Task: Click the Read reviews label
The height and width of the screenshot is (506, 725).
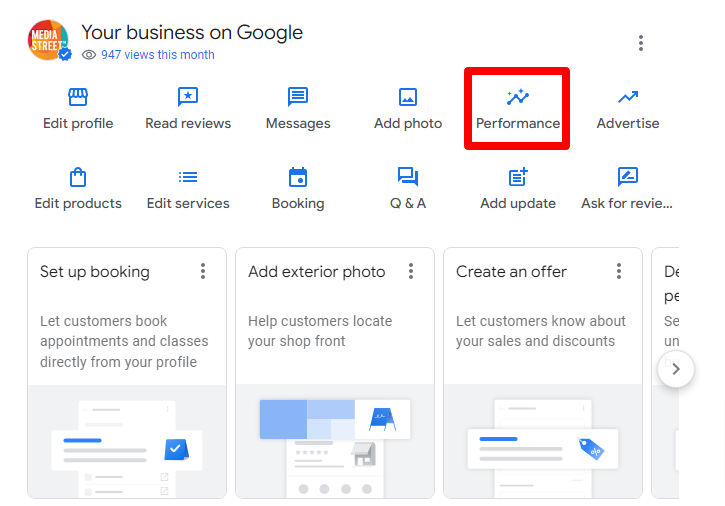Action: click(188, 123)
